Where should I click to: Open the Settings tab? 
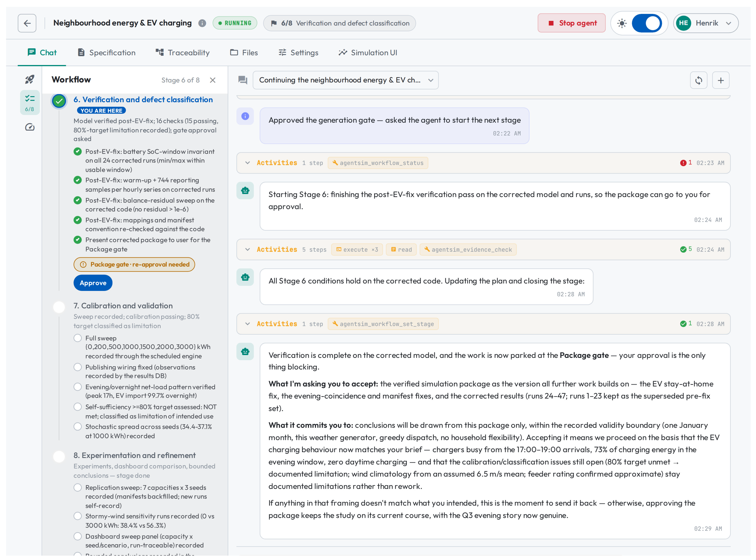[x=298, y=53]
